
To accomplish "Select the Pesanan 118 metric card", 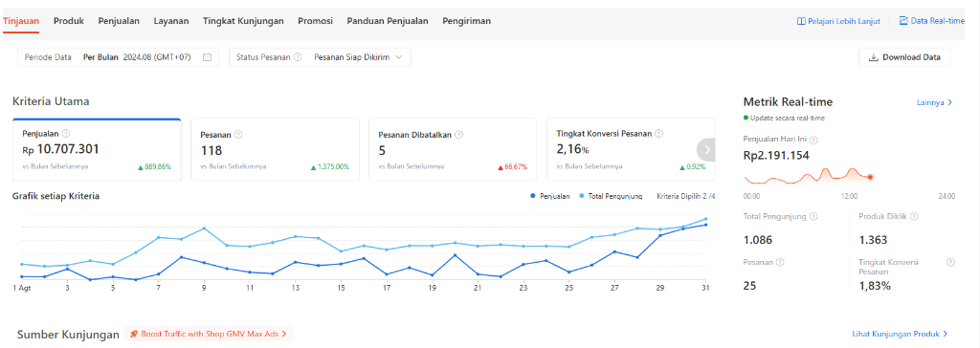I will point(275,149).
